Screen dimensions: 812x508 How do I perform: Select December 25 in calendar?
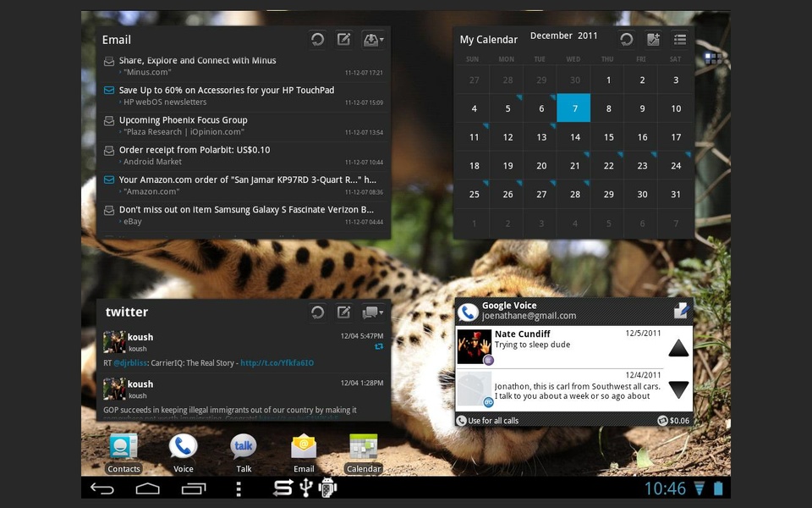(473, 194)
